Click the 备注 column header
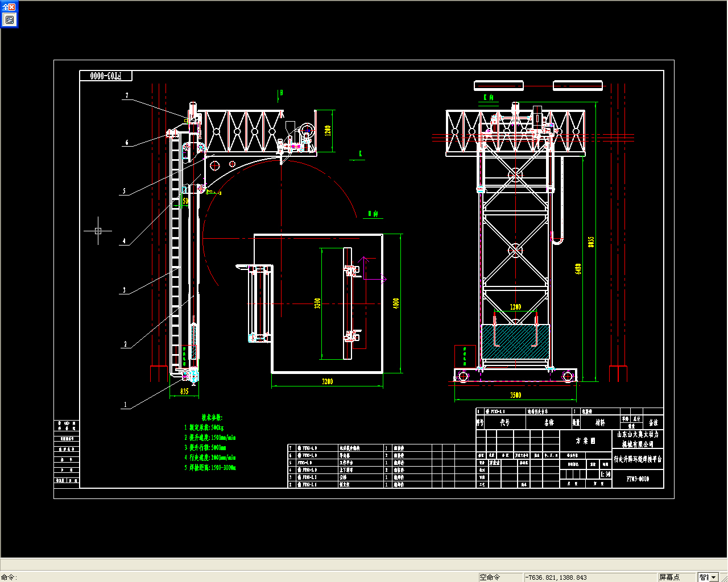The image size is (728, 582). point(653,422)
